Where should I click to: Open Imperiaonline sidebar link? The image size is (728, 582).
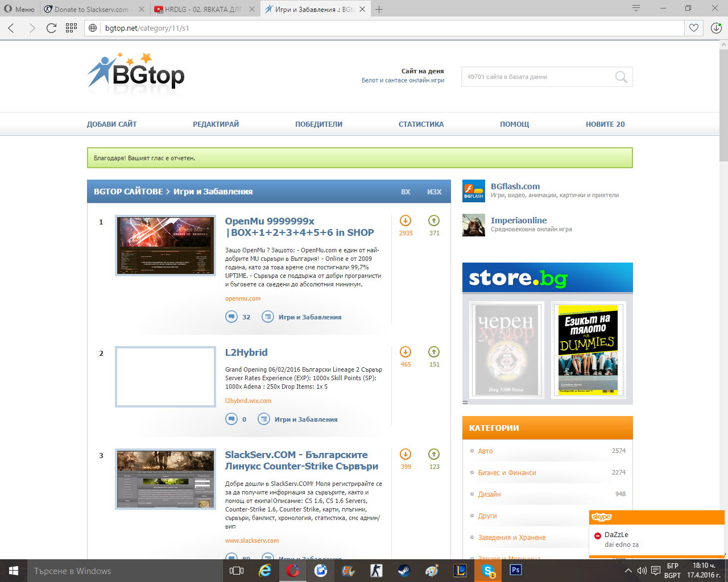click(519, 221)
